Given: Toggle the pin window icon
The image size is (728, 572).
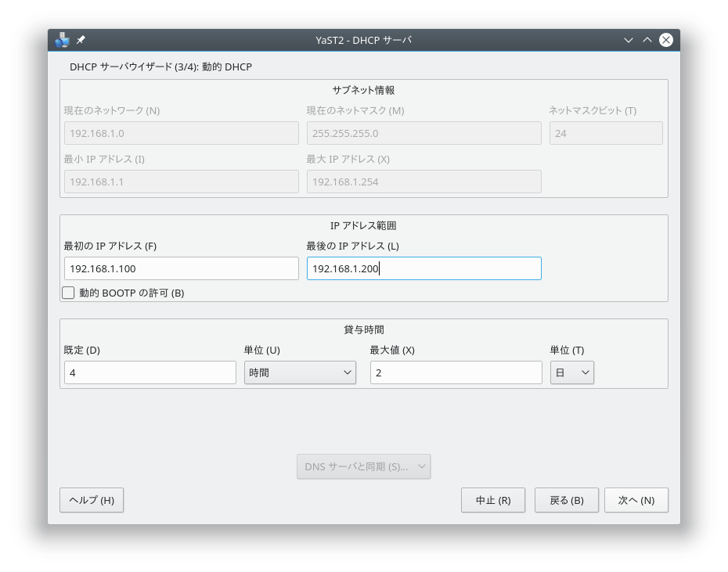Looking at the screenshot, I should coord(81,40).
